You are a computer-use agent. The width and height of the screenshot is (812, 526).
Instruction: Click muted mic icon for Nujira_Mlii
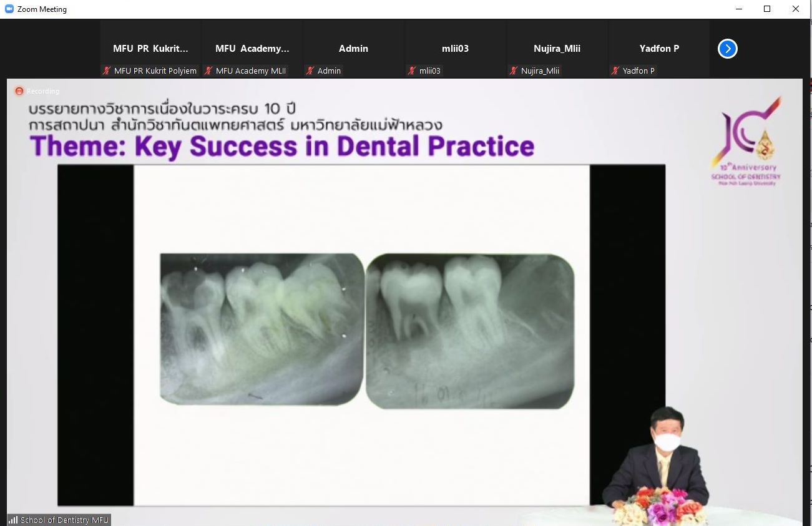[514, 71]
